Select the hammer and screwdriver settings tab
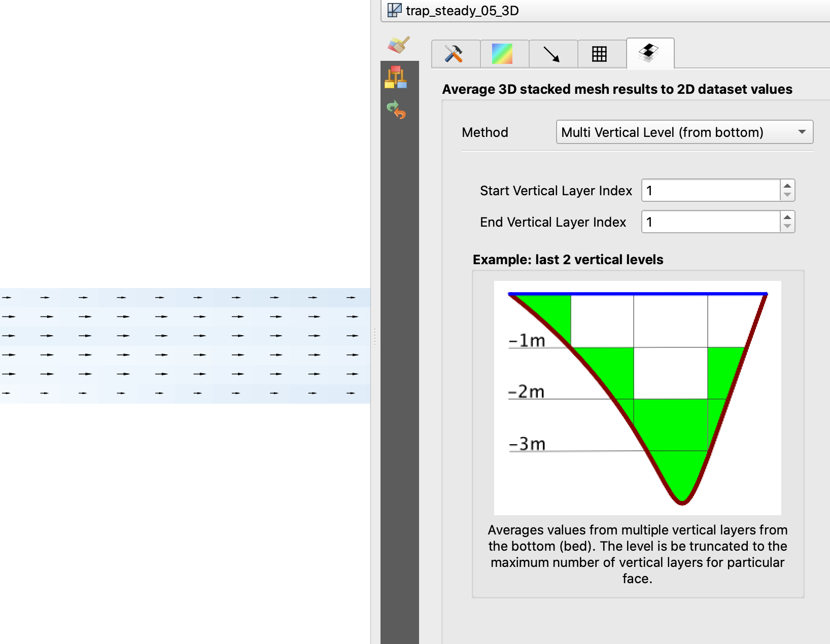 [455, 54]
